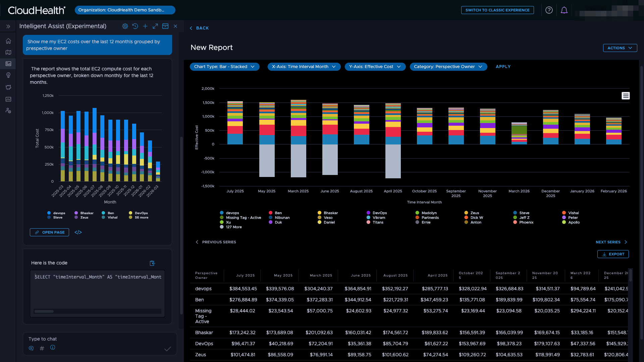This screenshot has height=362, width=644.
Task: Open chat history clock icon
Action: tap(135, 26)
